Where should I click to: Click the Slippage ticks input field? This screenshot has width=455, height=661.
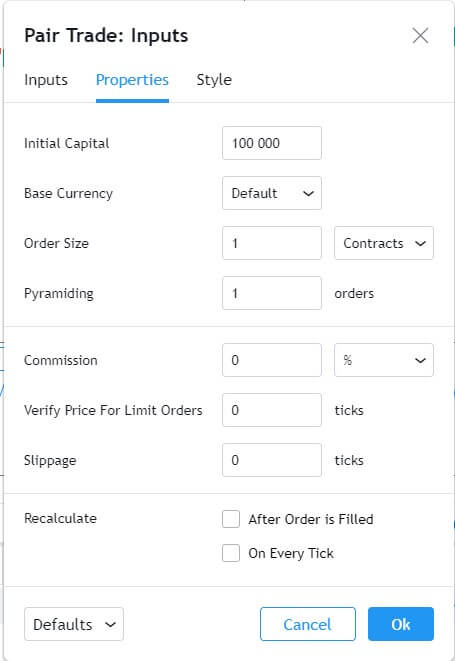click(x=272, y=460)
